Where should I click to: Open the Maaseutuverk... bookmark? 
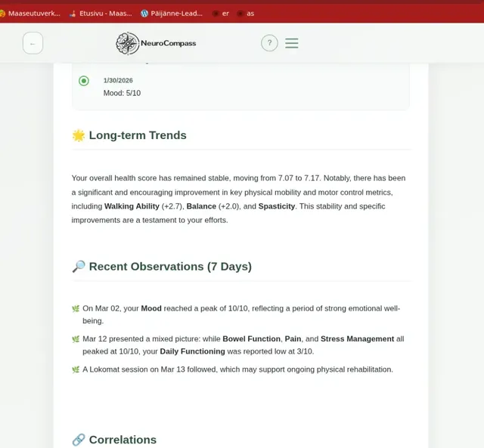pos(33,13)
